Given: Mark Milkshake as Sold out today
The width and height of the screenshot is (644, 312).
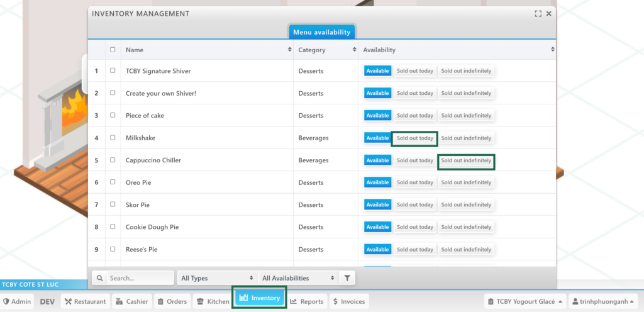Looking at the screenshot, I should click(x=414, y=138).
